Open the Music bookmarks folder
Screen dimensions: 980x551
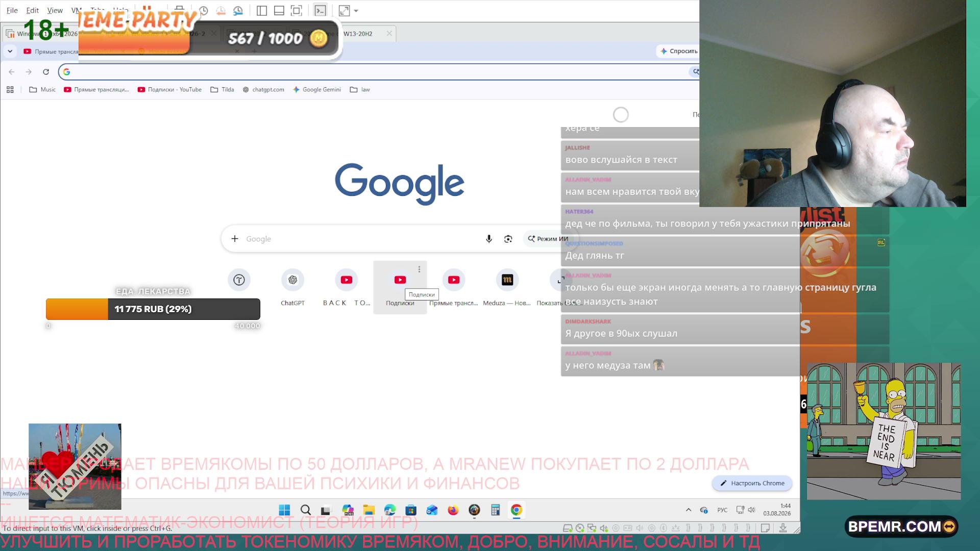42,90
